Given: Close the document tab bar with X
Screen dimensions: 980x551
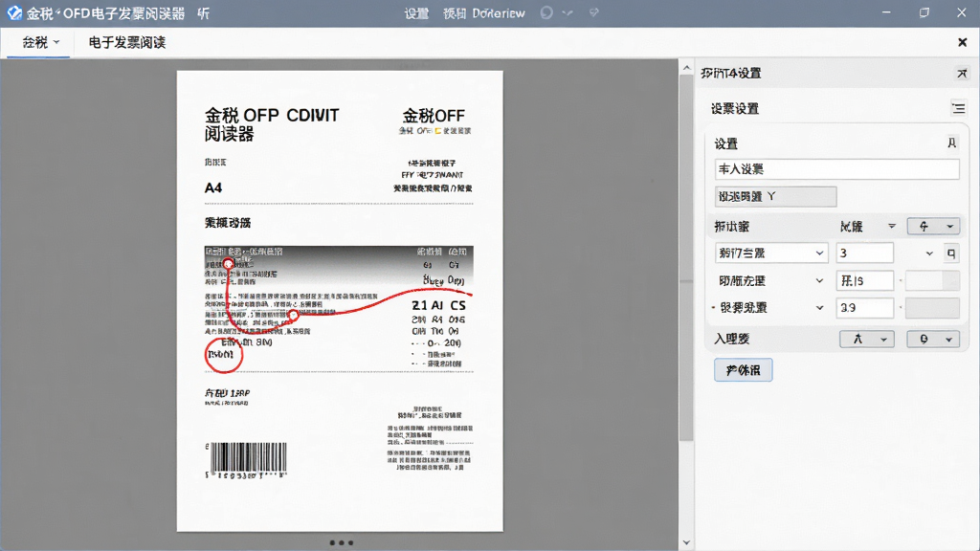Looking at the screenshot, I should point(963,42).
